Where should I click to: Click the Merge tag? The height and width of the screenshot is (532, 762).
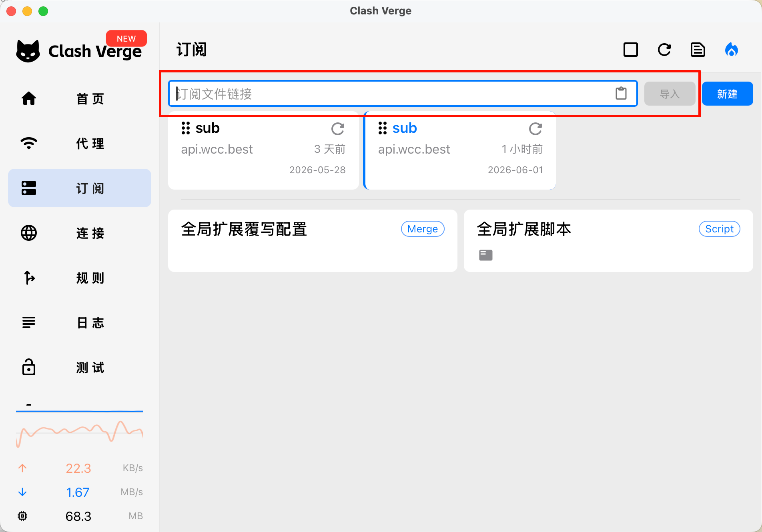pos(423,229)
